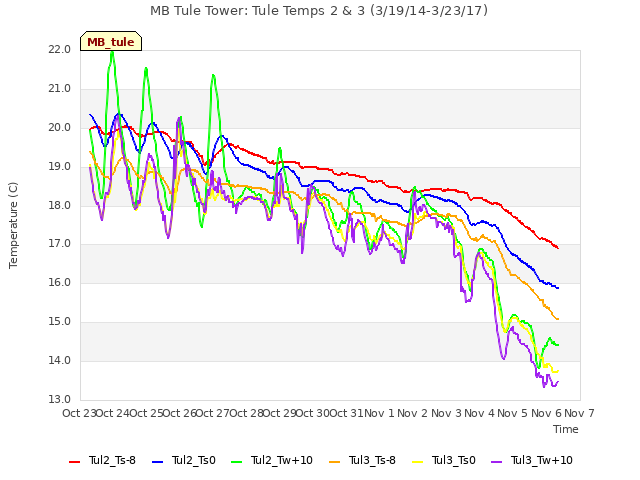Select the Tul2_Tw+10 legend label
Screen dimensions: 640x480
pyautogui.click(x=282, y=460)
